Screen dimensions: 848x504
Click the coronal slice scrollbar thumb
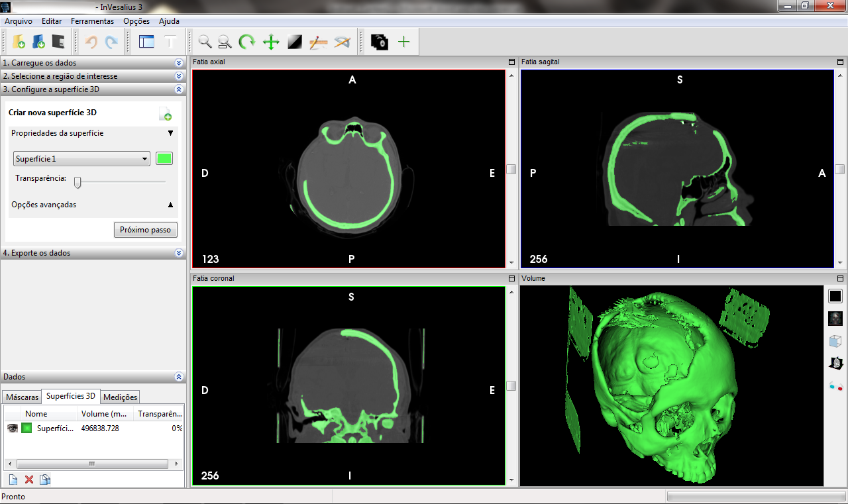pos(511,385)
